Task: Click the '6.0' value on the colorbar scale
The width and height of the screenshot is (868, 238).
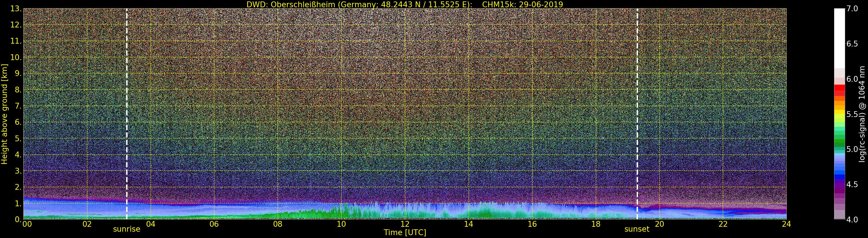Action: [852, 79]
